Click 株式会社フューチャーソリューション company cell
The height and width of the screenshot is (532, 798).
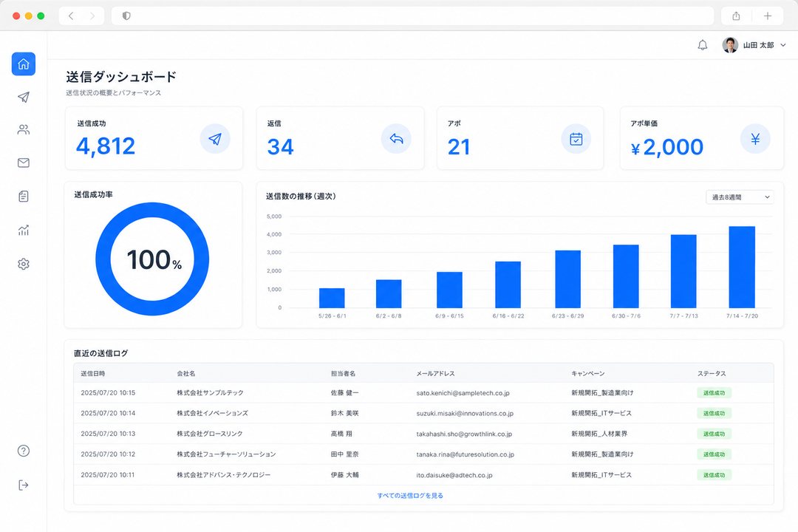227,454
